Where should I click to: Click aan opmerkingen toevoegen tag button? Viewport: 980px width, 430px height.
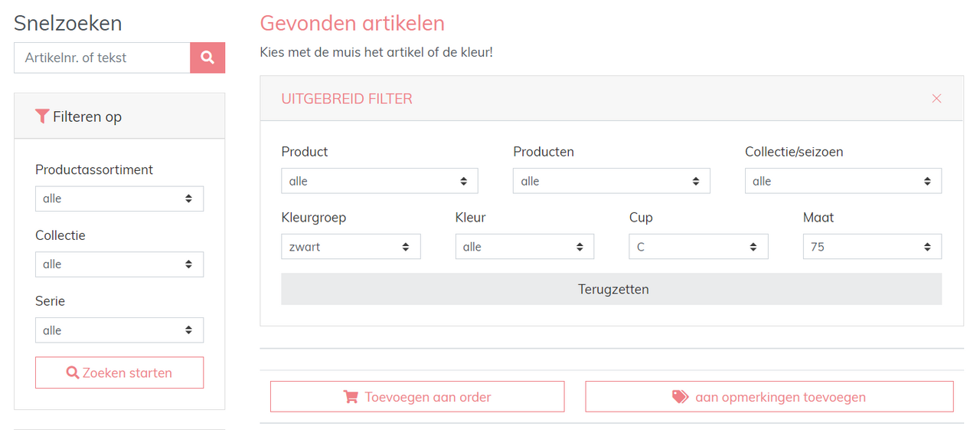pos(769,397)
